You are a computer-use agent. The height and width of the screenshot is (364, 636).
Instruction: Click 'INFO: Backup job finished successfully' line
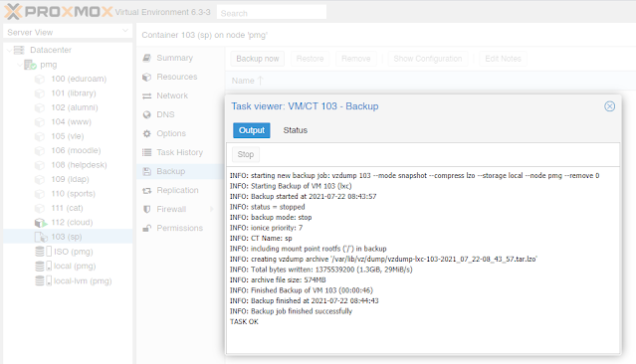pos(292,311)
